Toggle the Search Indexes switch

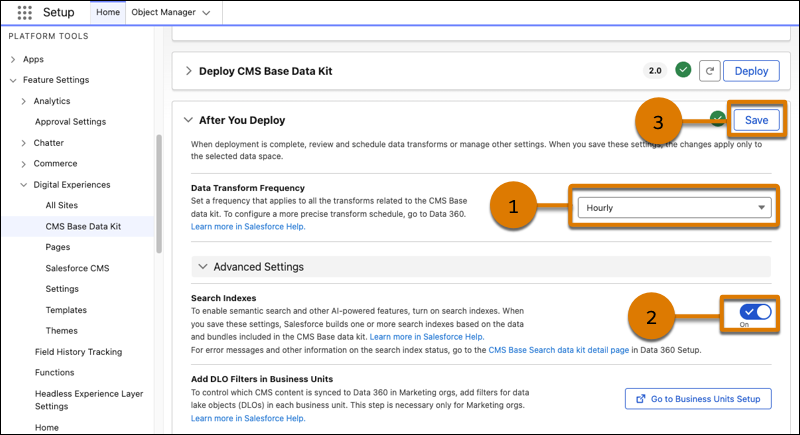point(755,312)
